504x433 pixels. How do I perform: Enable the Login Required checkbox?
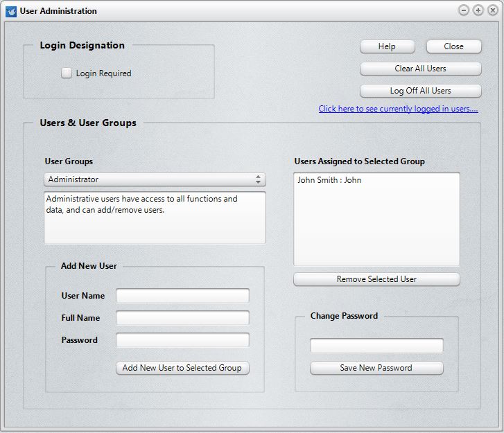click(x=67, y=73)
